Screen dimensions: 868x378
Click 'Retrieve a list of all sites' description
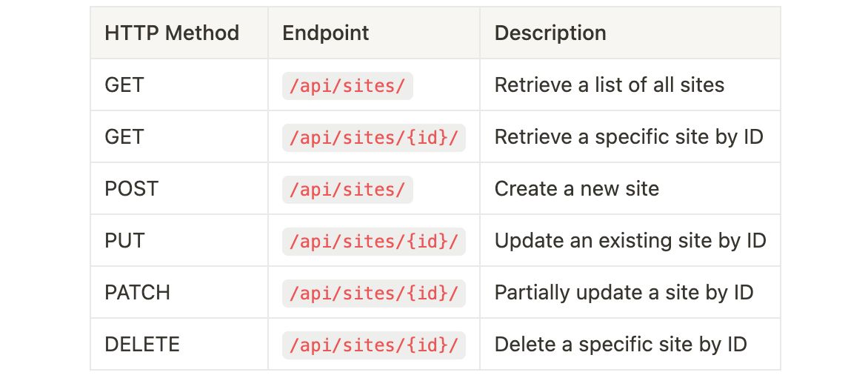pos(610,84)
